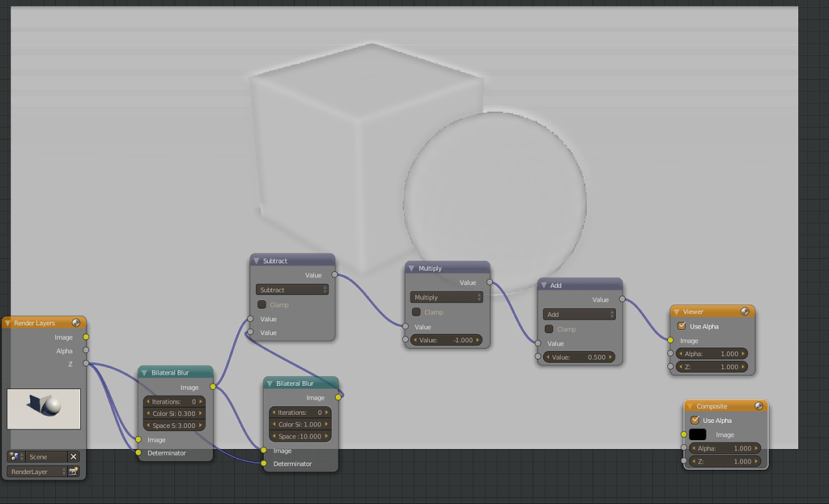The width and height of the screenshot is (829, 504).
Task: Click the Value: -1.000 field
Action: click(446, 341)
